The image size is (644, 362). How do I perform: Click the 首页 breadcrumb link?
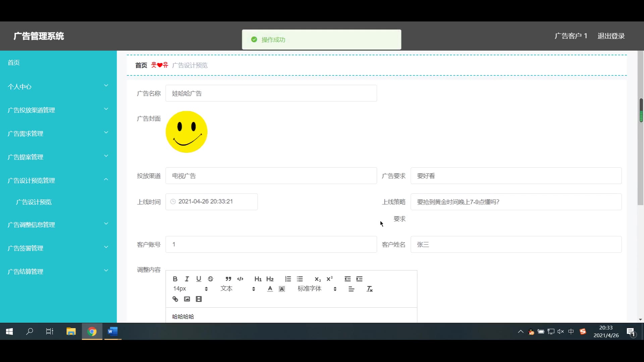click(141, 65)
